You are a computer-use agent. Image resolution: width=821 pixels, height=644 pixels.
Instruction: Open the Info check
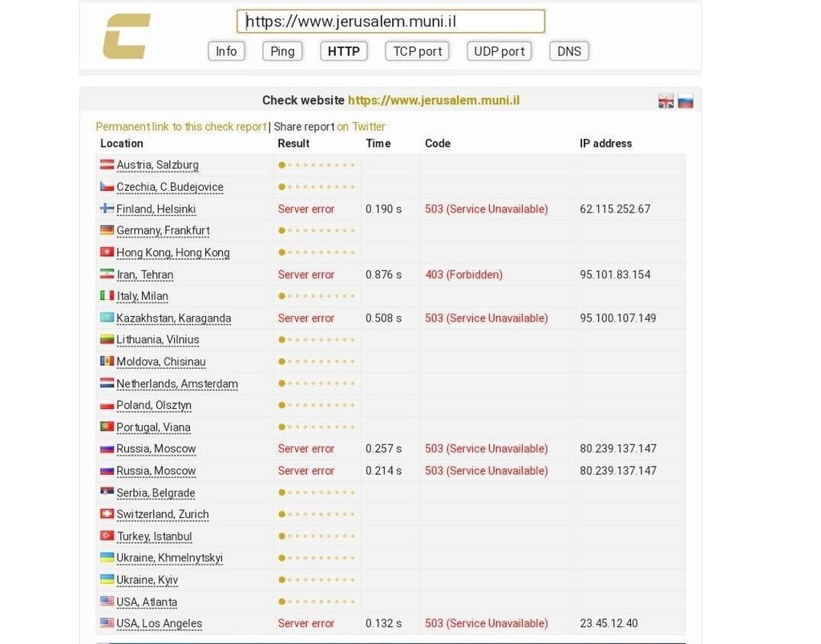tap(226, 51)
